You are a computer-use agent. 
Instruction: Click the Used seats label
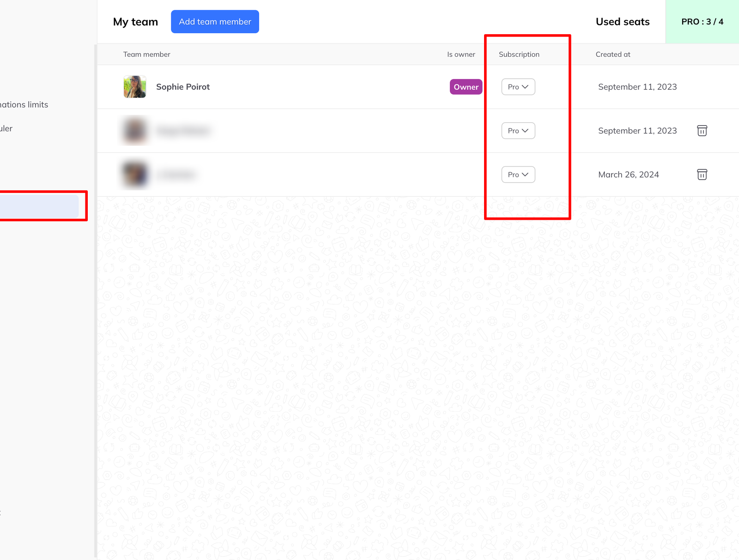pos(623,22)
